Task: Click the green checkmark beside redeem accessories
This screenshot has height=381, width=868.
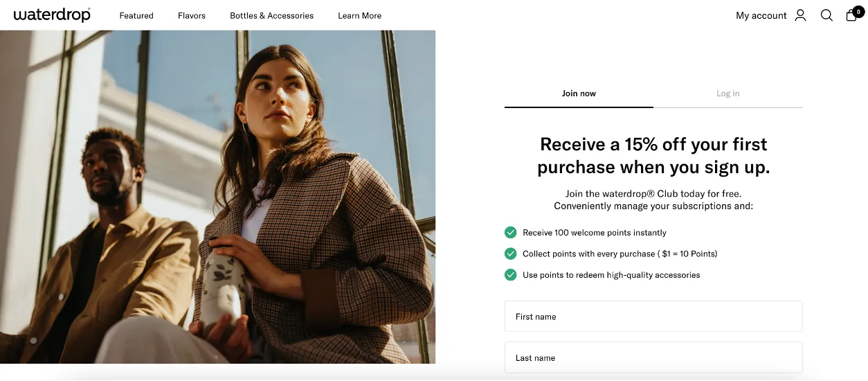Action: pyautogui.click(x=511, y=275)
